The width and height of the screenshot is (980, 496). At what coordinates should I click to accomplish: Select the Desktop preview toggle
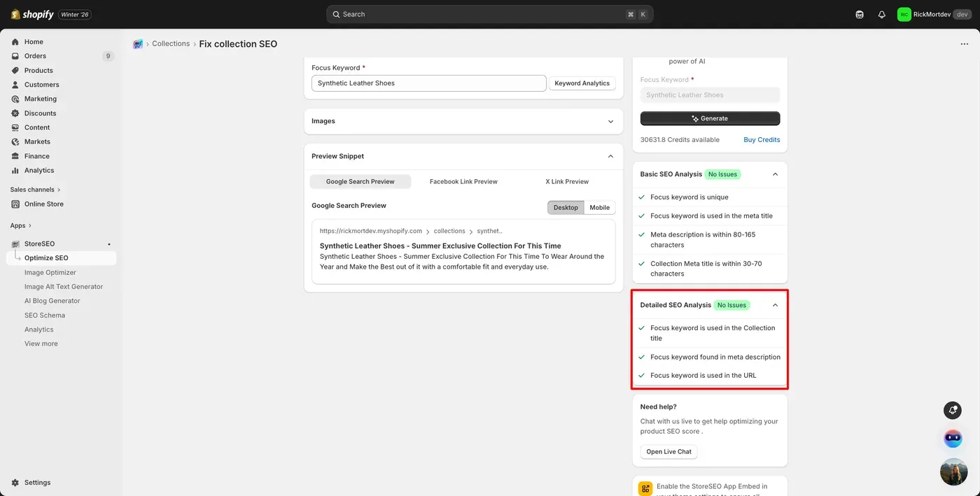click(x=566, y=207)
